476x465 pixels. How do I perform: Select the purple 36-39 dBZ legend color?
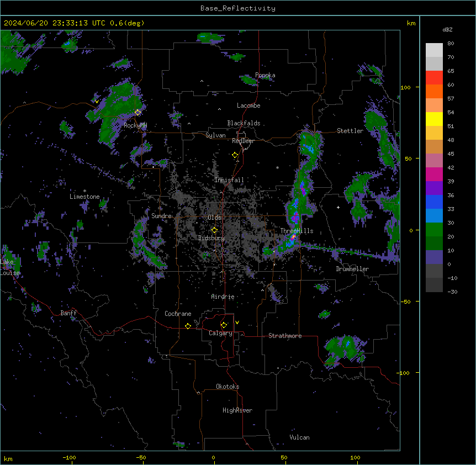(x=434, y=188)
